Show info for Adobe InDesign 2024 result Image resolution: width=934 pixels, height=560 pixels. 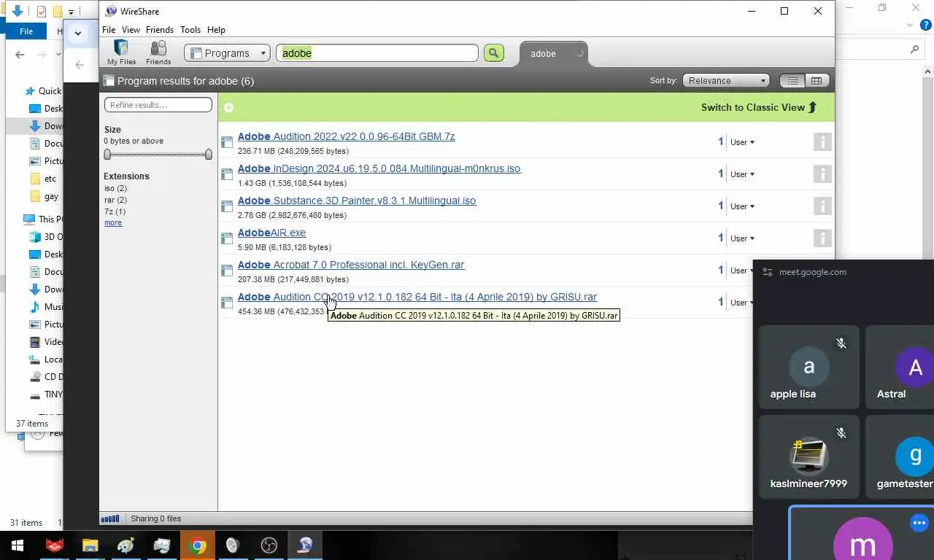pos(822,174)
